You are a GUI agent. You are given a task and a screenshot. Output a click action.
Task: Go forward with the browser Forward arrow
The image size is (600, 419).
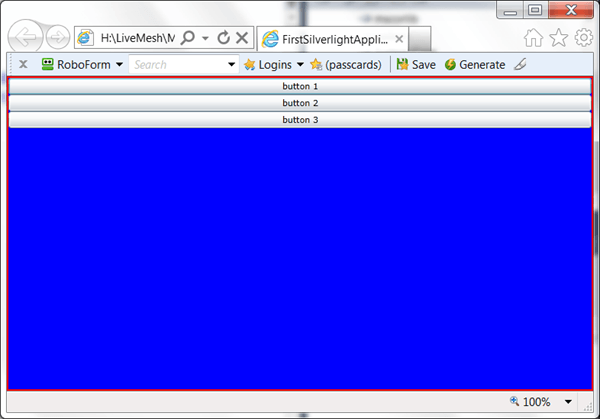point(58,37)
